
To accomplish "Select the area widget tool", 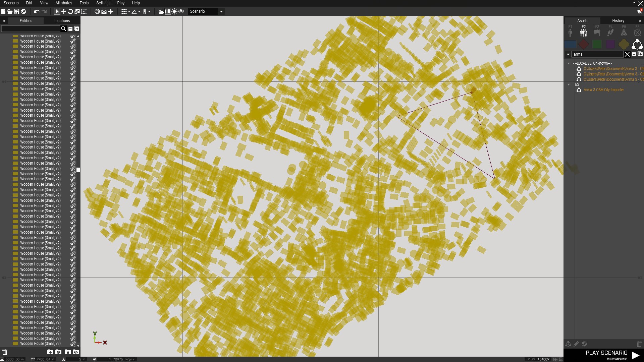I will click(84, 11).
